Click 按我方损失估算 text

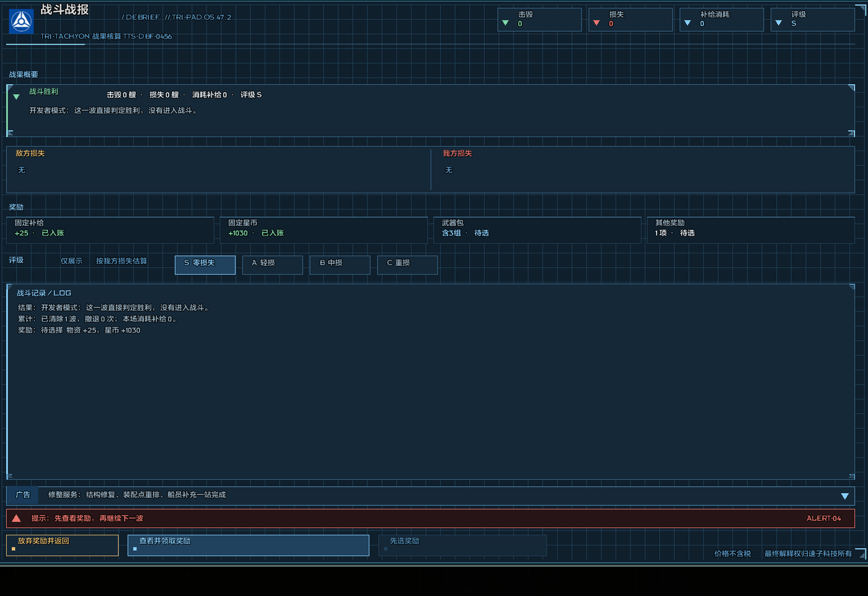(x=122, y=261)
